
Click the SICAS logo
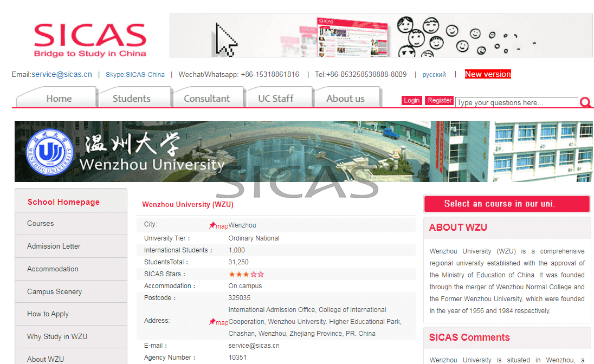click(90, 40)
